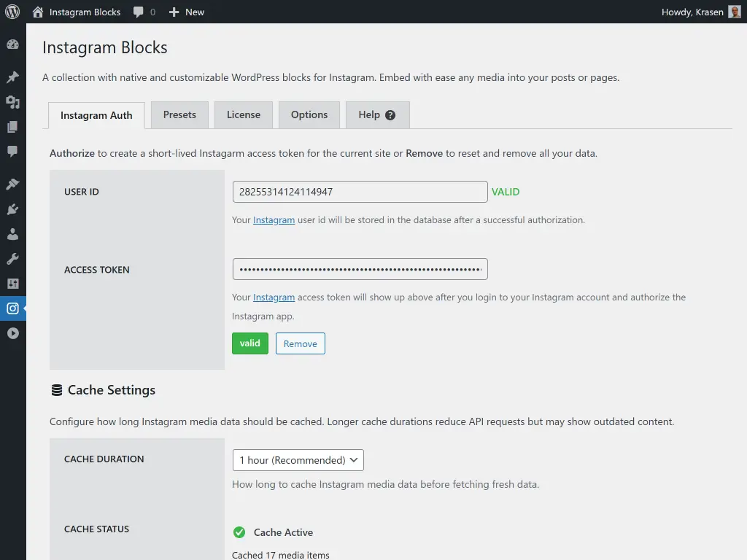
Task: Select the Access Token input field
Action: (360, 268)
